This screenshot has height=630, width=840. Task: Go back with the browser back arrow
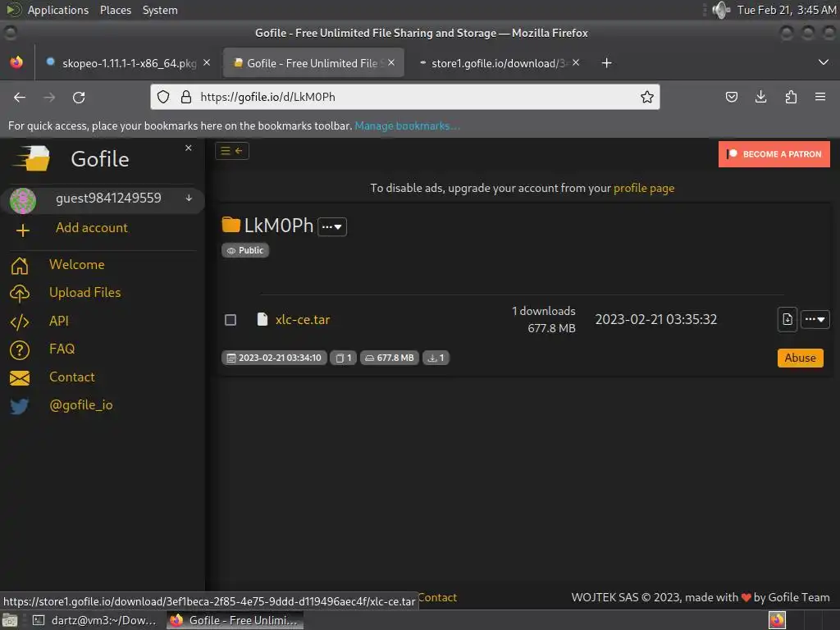tap(20, 97)
